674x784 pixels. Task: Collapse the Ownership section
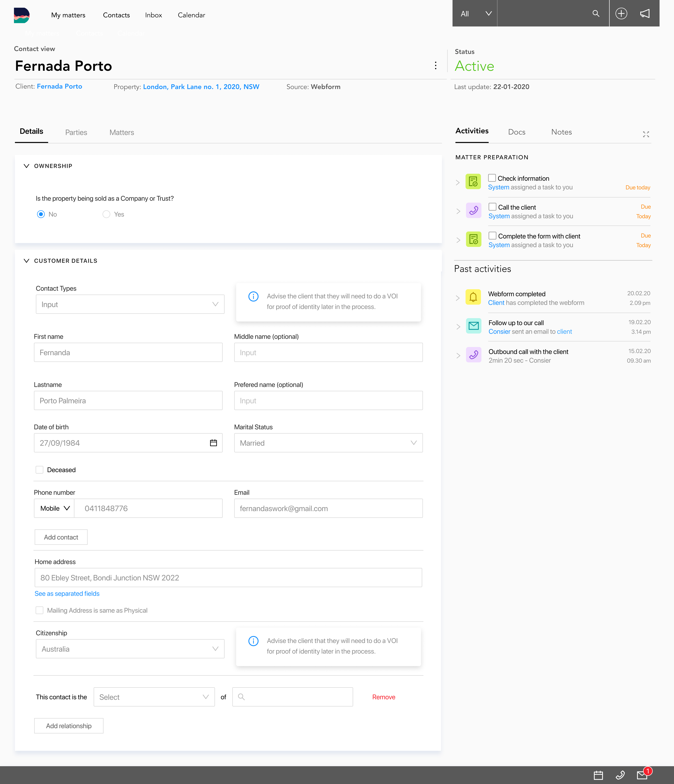(x=26, y=166)
